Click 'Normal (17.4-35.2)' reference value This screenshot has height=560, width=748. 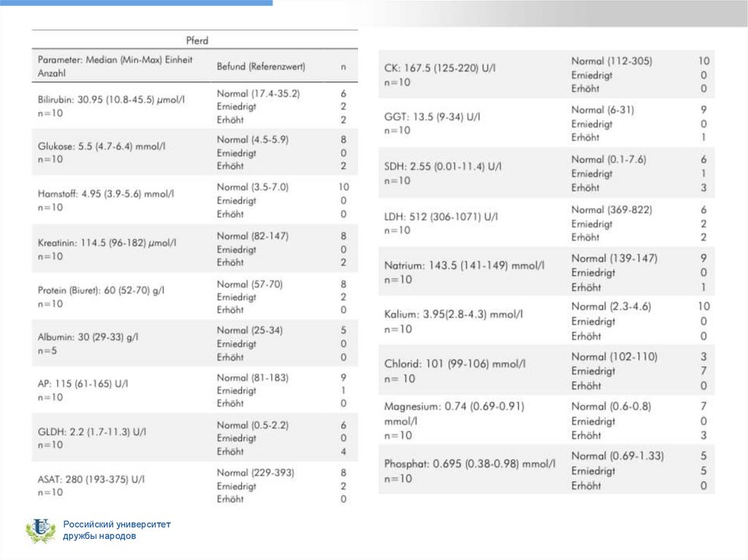coord(258,93)
